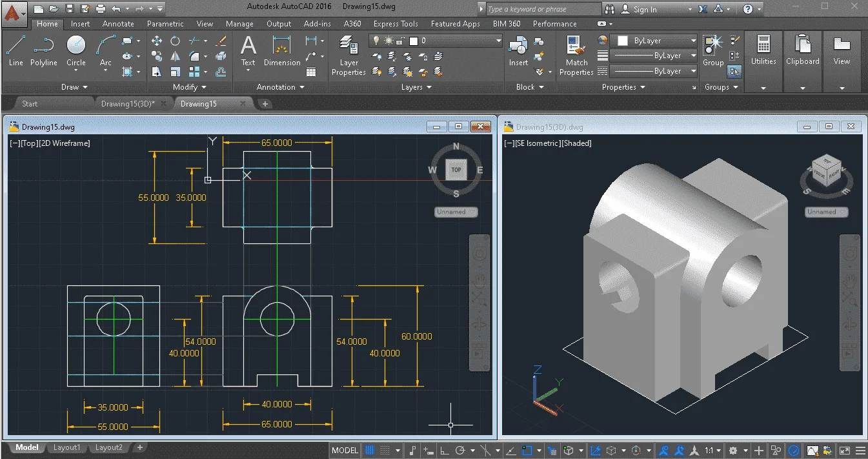Expand the Draw panel dropdown
This screenshot has height=459, width=868.
click(74, 87)
